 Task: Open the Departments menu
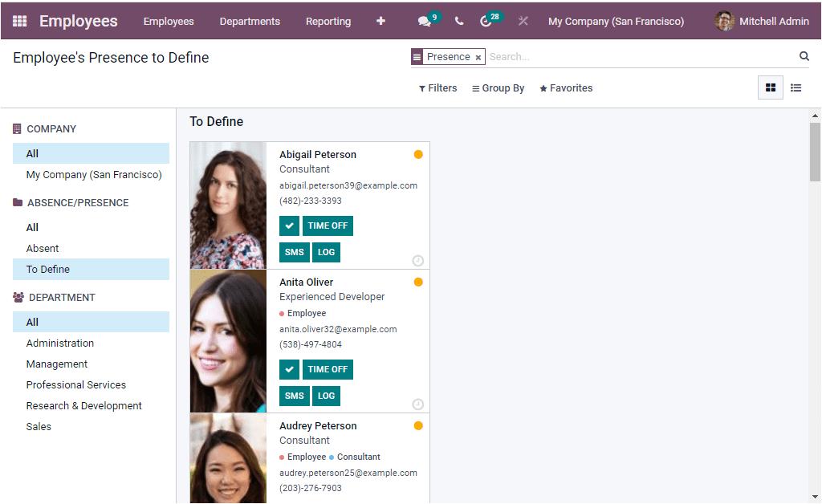[249, 21]
